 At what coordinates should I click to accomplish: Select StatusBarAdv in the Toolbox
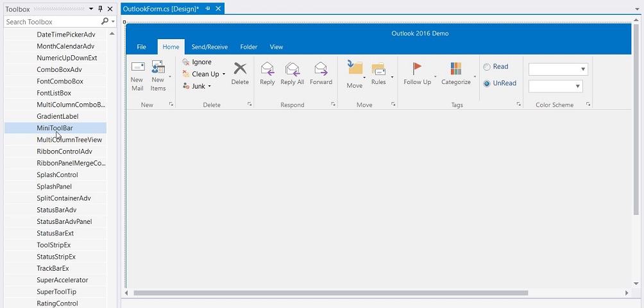[x=55, y=210]
